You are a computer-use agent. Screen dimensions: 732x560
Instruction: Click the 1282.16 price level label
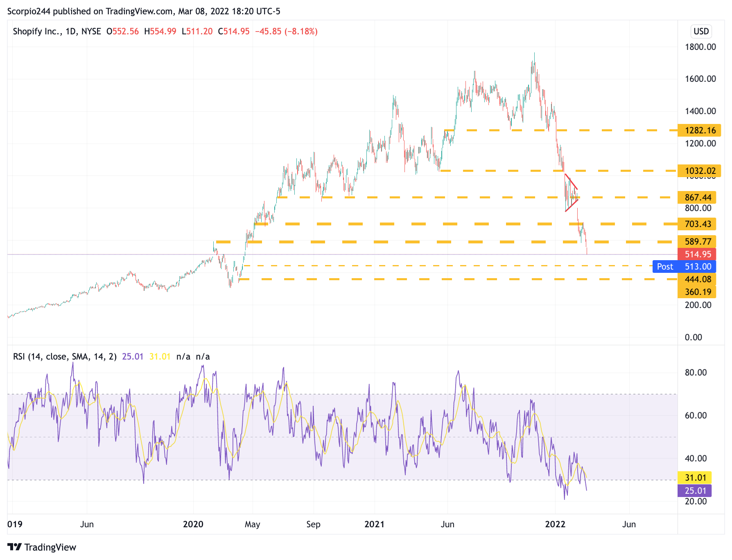click(x=699, y=130)
